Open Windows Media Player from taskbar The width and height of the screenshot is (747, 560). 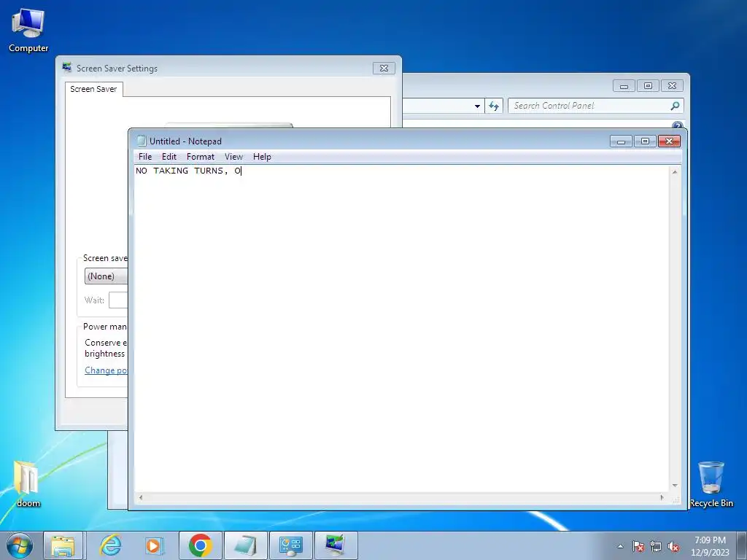click(x=154, y=545)
